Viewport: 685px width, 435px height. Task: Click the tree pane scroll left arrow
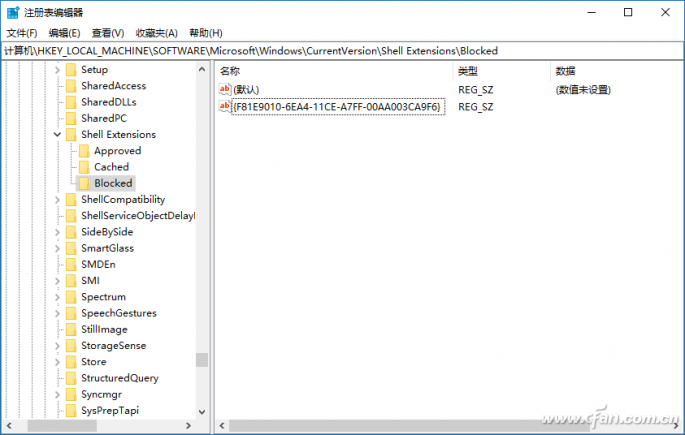tap(9, 425)
